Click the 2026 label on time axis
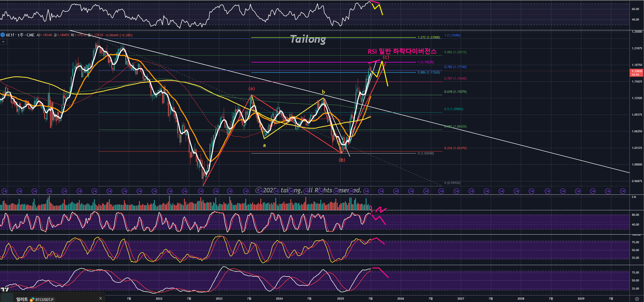The height and width of the screenshot is (302, 644). pos(400,299)
